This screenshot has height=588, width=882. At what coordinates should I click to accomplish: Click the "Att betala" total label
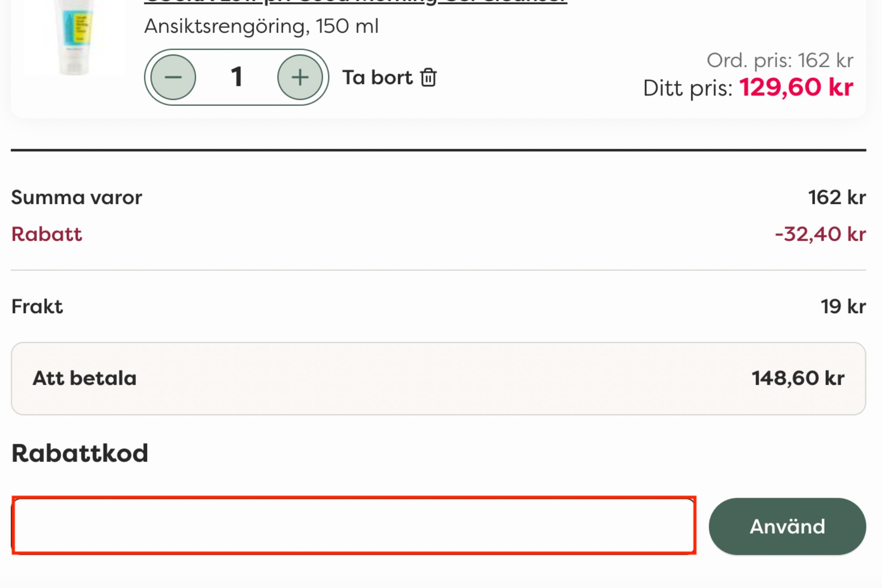(x=85, y=378)
